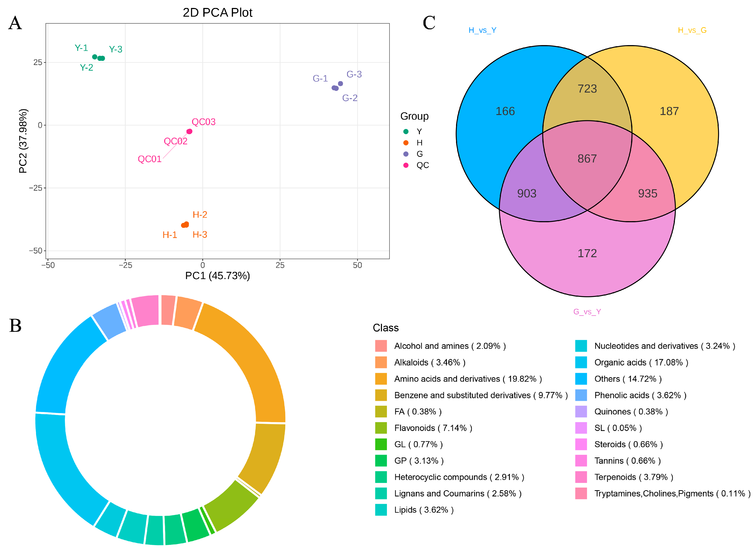The height and width of the screenshot is (554, 756).
Task: Click the Y-1 data point in PCA plot
Action: coord(94,57)
